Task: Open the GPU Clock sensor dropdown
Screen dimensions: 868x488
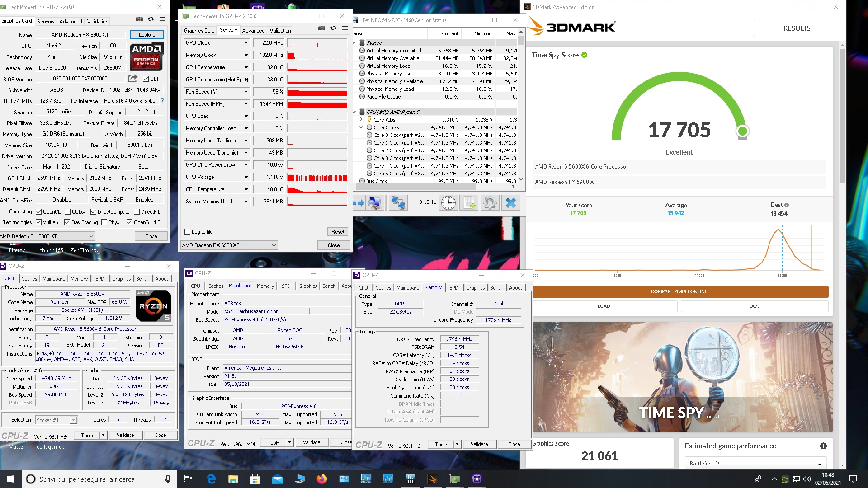Action: pyautogui.click(x=246, y=43)
